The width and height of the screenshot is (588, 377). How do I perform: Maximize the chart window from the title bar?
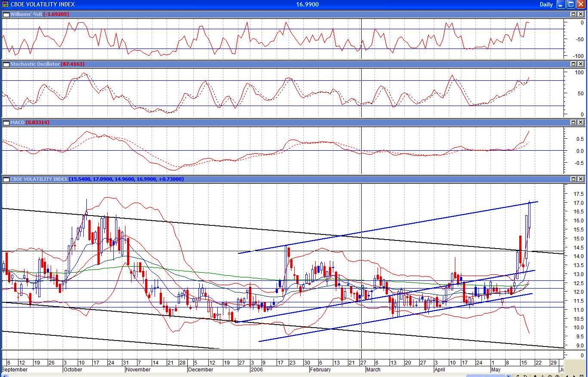click(x=571, y=4)
